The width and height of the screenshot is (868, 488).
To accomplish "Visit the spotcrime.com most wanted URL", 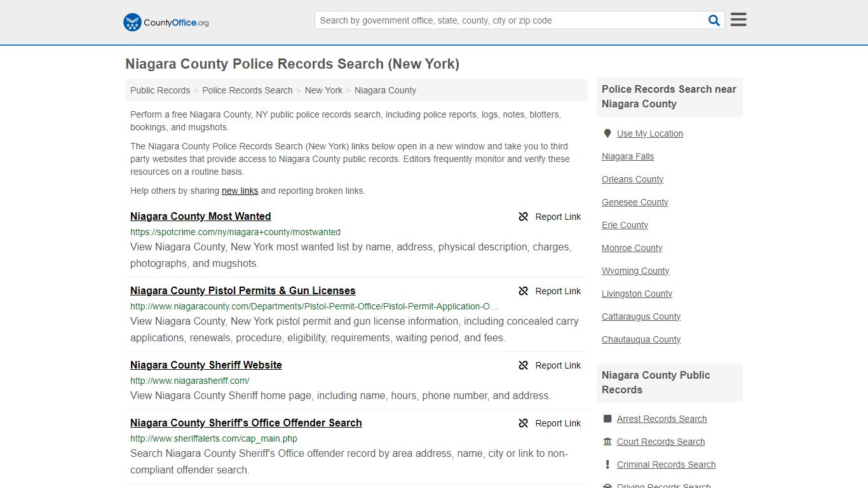I will click(x=235, y=232).
